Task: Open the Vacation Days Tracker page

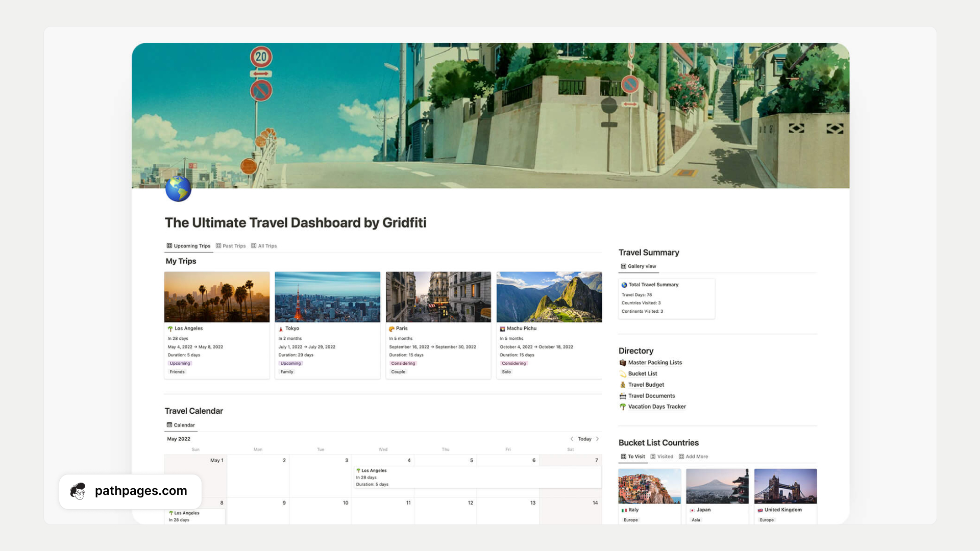Action: 657,407
